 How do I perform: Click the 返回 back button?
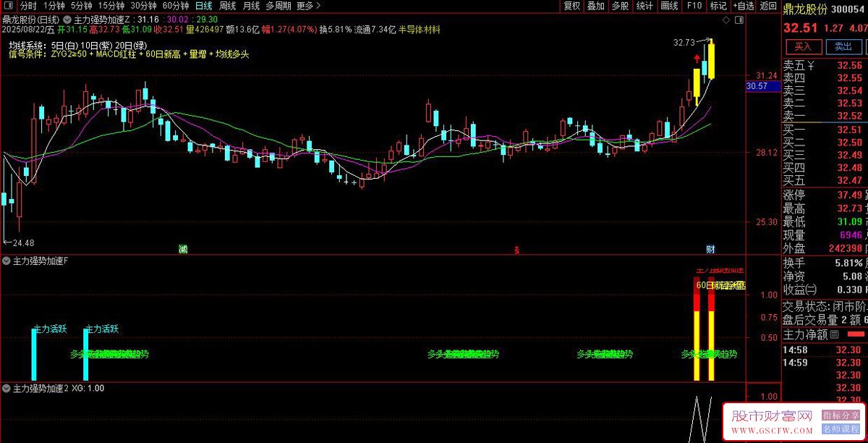tap(767, 6)
